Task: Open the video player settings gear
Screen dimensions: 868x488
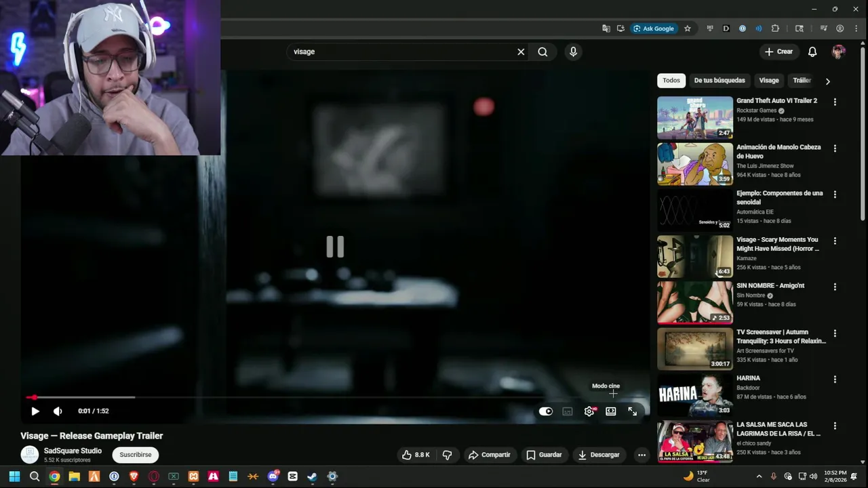Action: [589, 411]
